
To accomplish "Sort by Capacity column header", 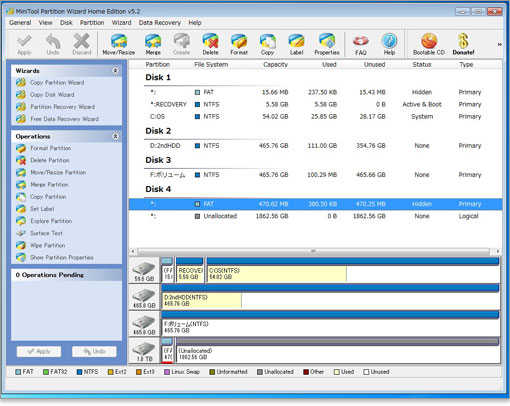I will (275, 64).
